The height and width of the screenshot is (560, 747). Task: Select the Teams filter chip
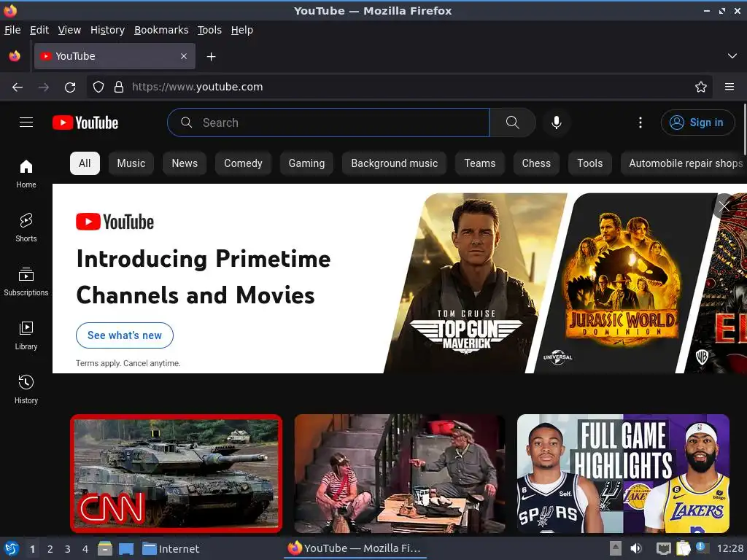point(480,163)
